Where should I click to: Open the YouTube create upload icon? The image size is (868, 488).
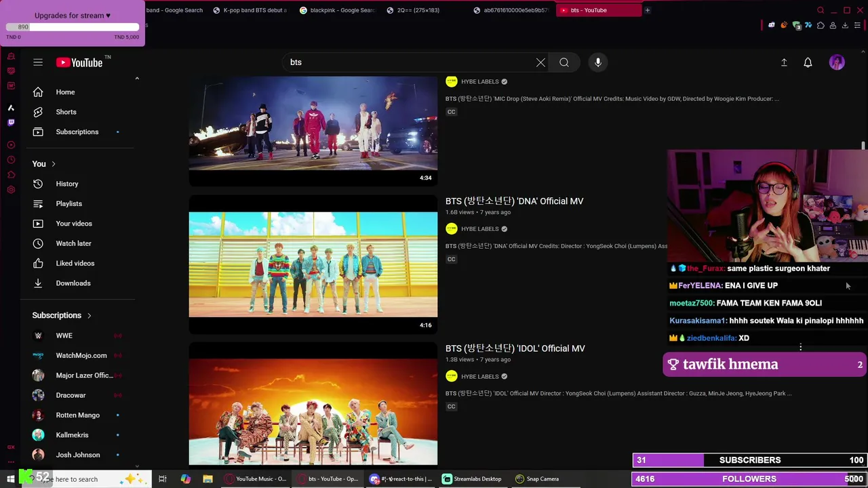point(784,62)
